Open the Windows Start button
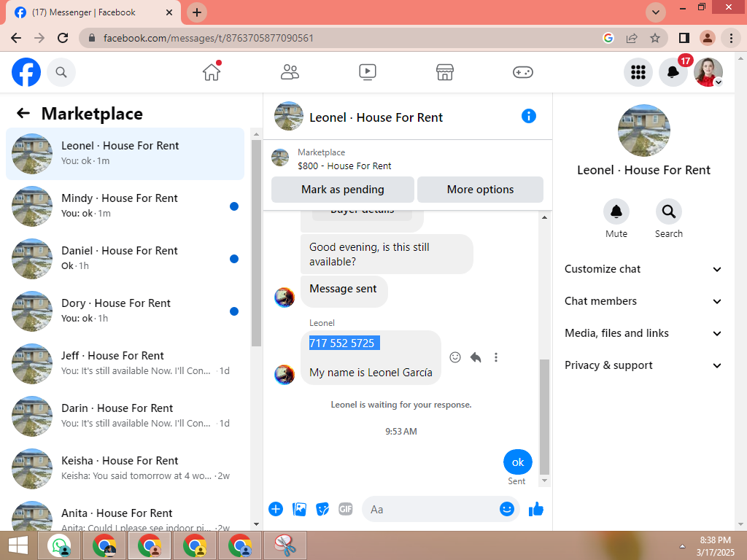This screenshot has height=560, width=747. pyautogui.click(x=18, y=545)
